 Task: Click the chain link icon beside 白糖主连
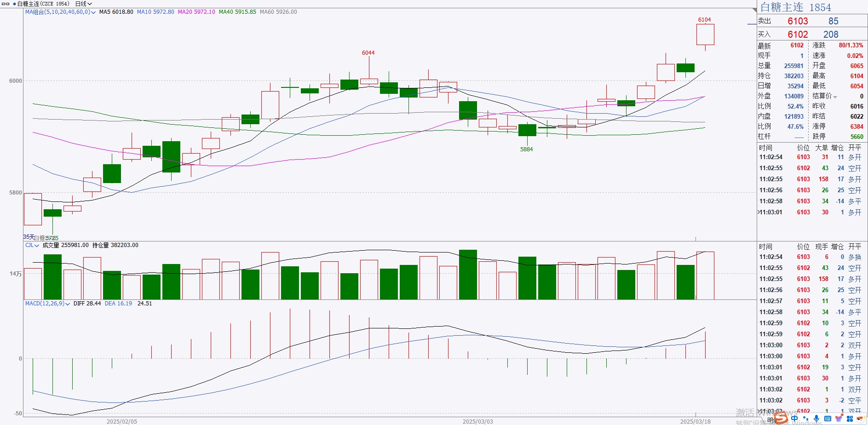(6, 4)
